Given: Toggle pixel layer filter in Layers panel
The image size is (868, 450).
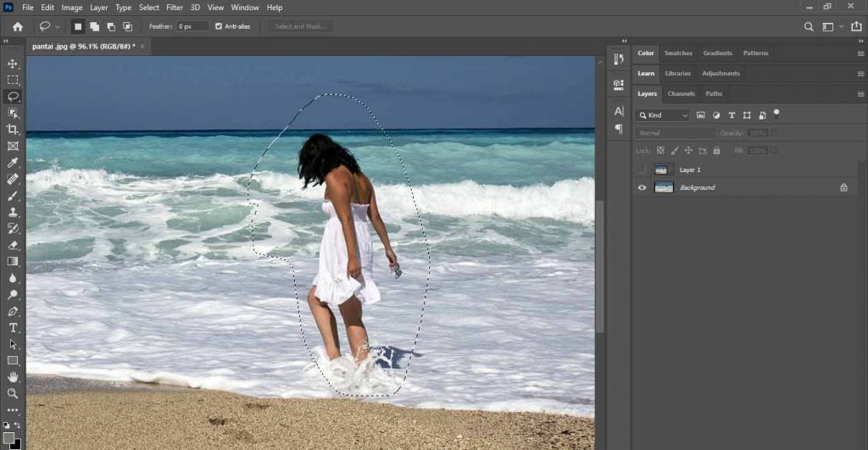Looking at the screenshot, I should 701,115.
